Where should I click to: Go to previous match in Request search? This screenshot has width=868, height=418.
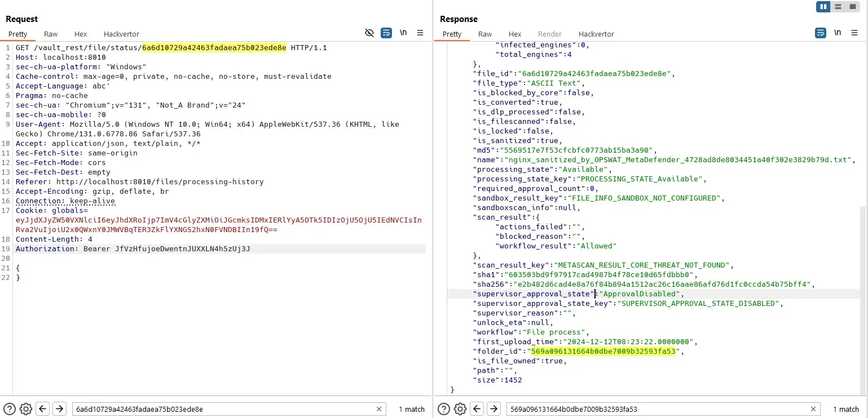tap(43, 409)
